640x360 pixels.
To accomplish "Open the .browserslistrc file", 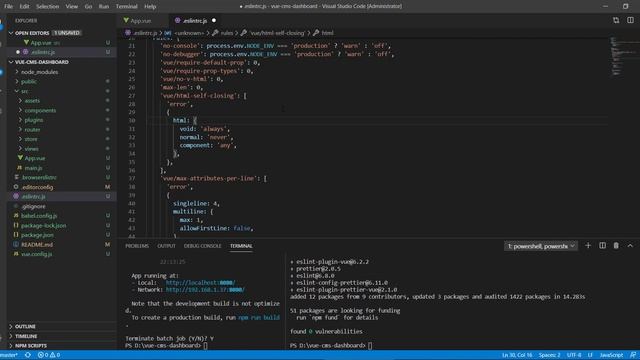I will [x=39, y=178].
